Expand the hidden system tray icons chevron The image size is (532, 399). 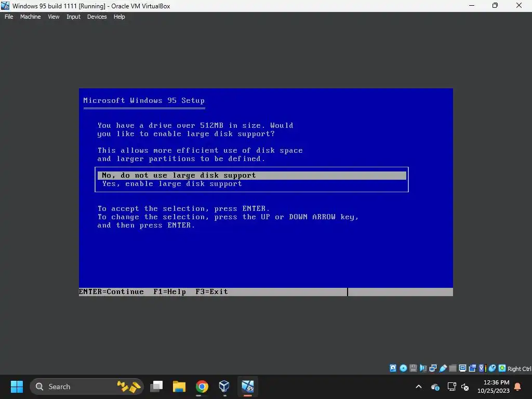click(419, 387)
